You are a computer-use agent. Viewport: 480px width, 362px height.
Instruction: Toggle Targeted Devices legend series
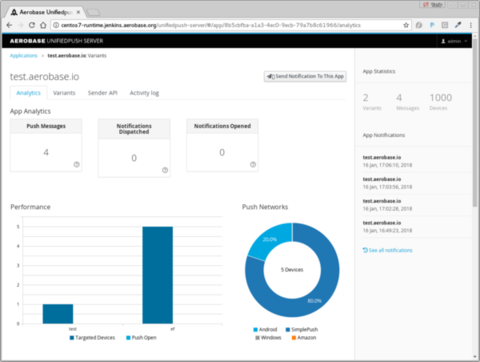[x=92, y=338]
